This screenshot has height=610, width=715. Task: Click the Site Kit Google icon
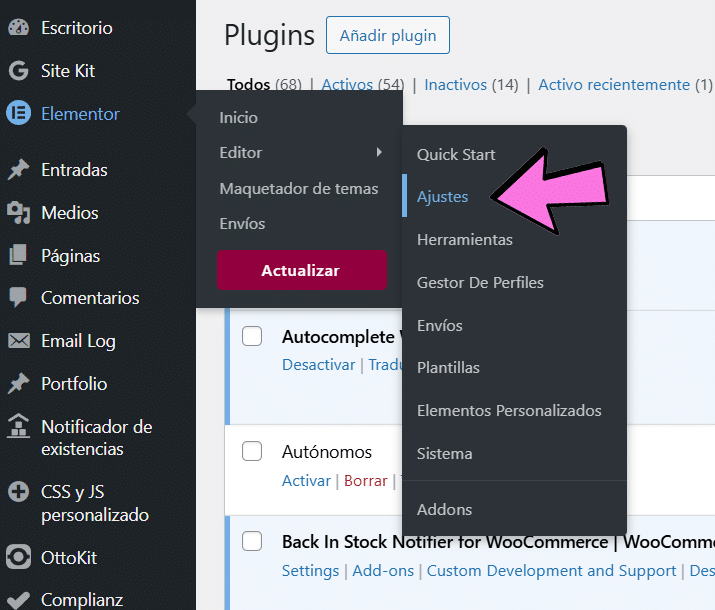pyautogui.click(x=18, y=71)
